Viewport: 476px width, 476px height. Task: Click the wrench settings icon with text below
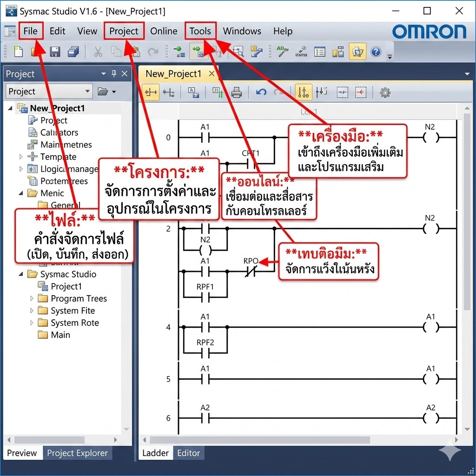click(301, 52)
